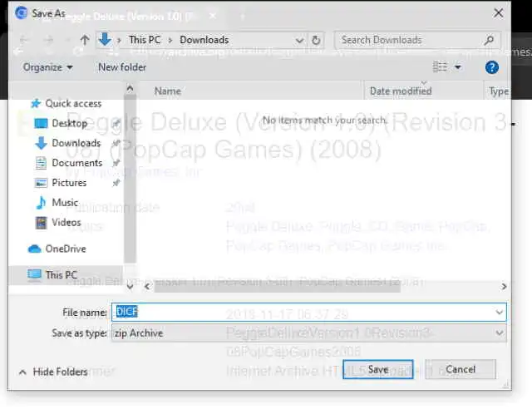Open Pictures in the navigation pane
The height and width of the screenshot is (409, 532).
(61, 183)
